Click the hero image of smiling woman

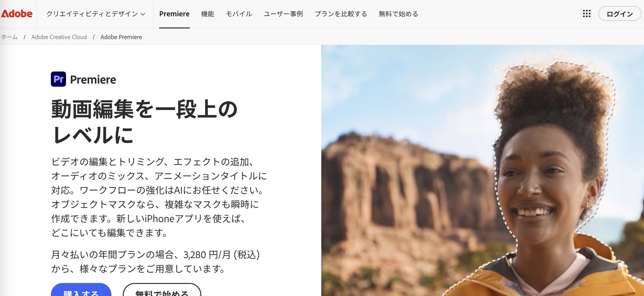click(482, 170)
